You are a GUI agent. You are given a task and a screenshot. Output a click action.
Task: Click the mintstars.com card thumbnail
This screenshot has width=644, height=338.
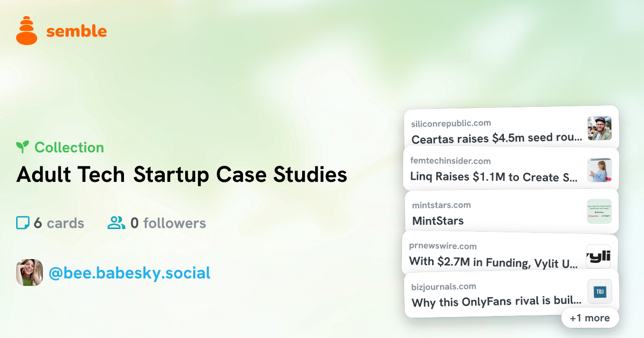[599, 211]
